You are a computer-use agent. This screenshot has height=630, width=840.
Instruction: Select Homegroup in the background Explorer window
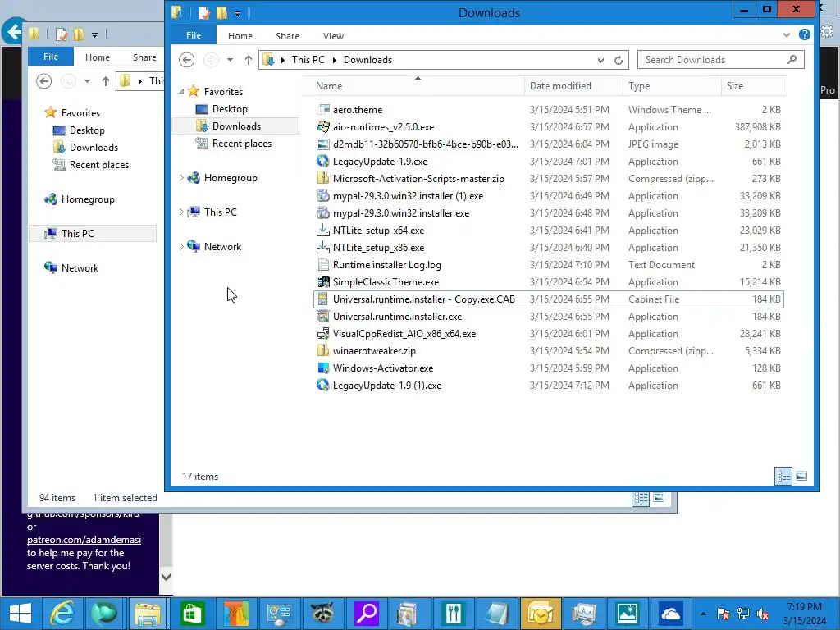tap(87, 199)
